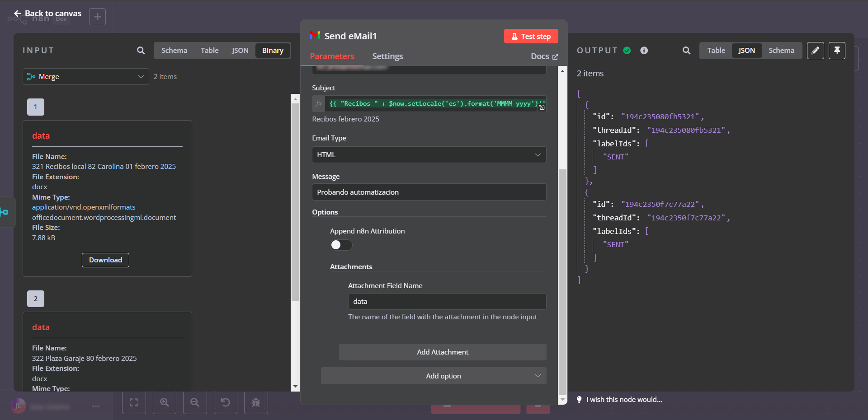Viewport: 868px width, 420px height.
Task: Click the zoom in canvas icon
Action: pos(165,402)
